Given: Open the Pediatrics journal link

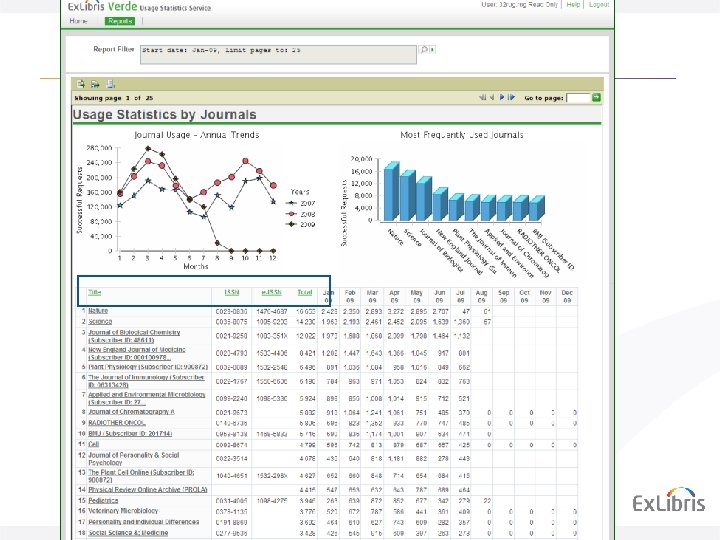Looking at the screenshot, I should (103, 501).
